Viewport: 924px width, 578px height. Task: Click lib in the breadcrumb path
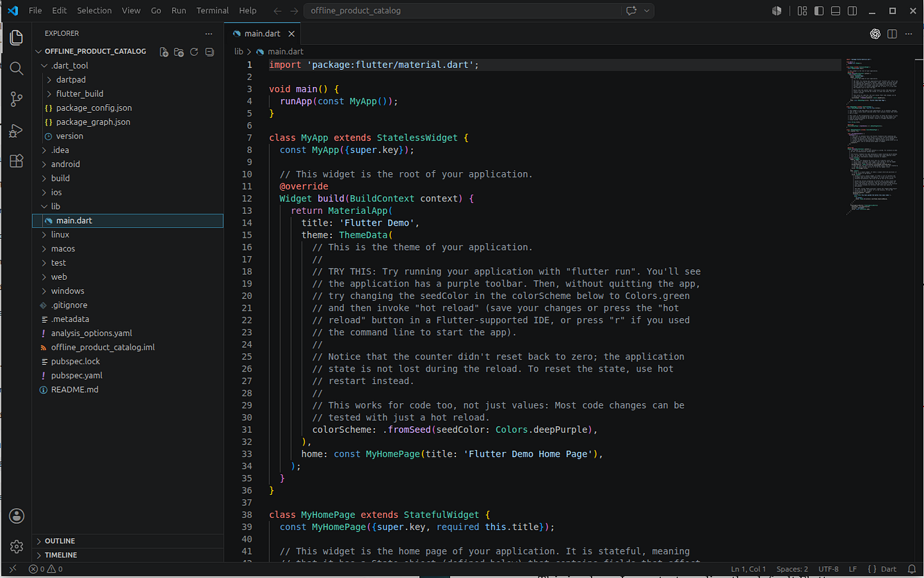pyautogui.click(x=239, y=51)
